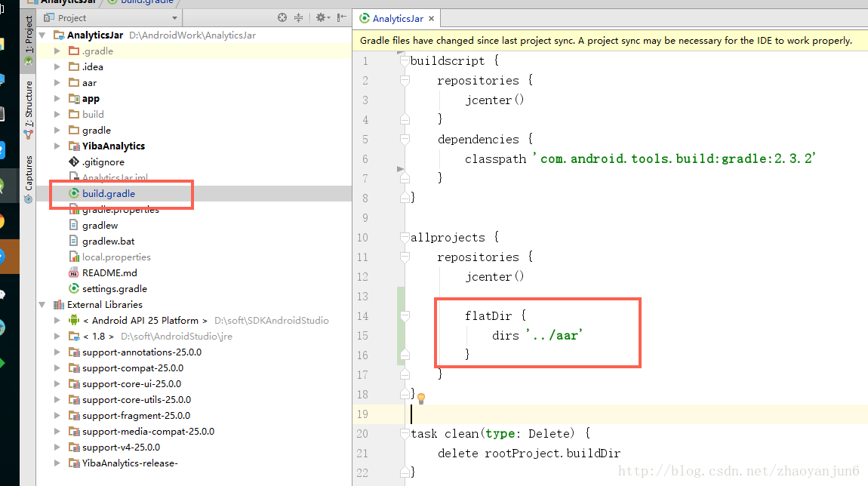Expand the YibaAnalytics module folder

tap(57, 146)
